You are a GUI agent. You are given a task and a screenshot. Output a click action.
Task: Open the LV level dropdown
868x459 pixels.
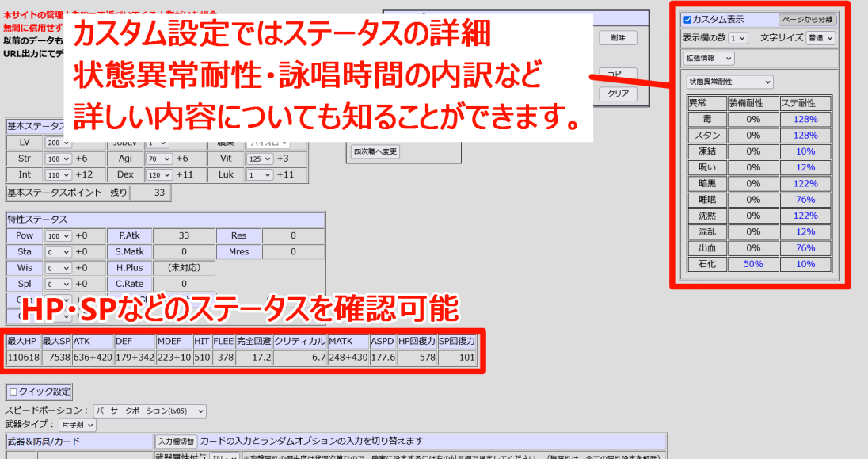pos(58,143)
